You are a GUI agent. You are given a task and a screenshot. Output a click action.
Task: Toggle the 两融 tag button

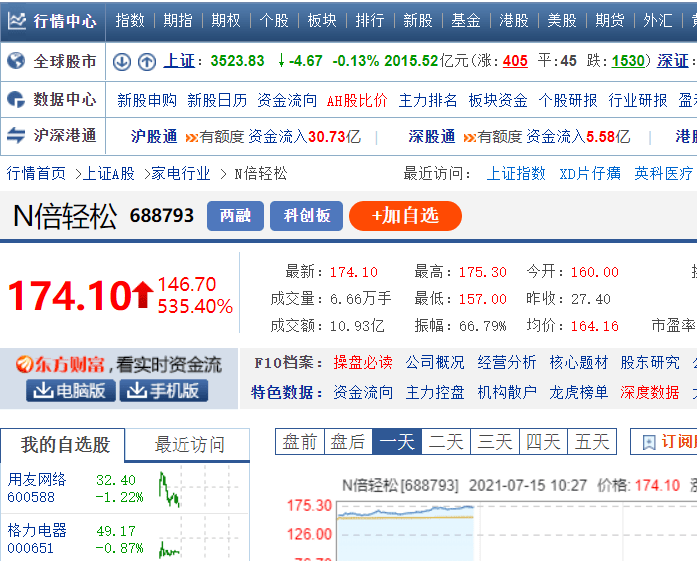click(x=235, y=216)
